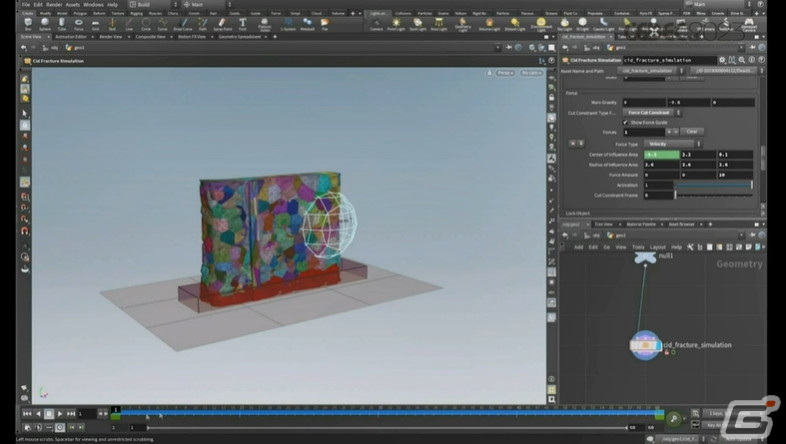The width and height of the screenshot is (786, 444).
Task: Select the Line shelf tool
Action: pyautogui.click(x=129, y=24)
